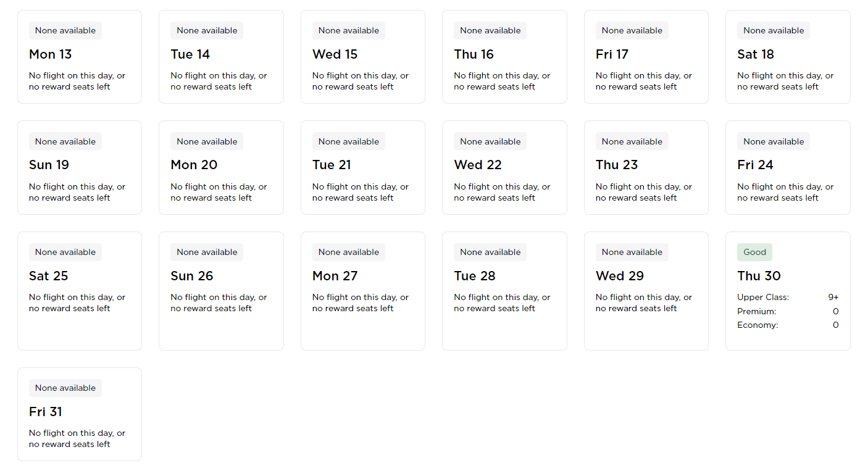Choose the Tue 14 date card
The height and width of the screenshot is (468, 868).
coord(221,57)
